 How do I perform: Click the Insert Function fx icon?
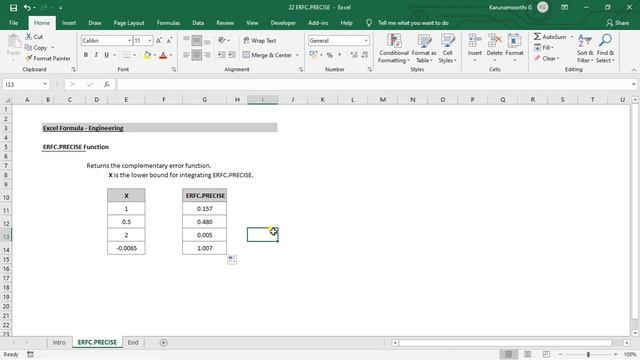coord(107,84)
